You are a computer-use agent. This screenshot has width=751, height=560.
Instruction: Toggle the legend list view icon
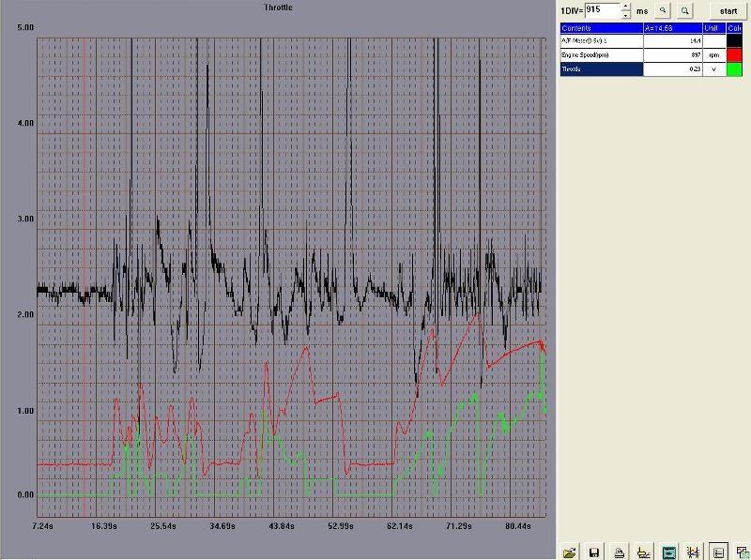[x=718, y=552]
